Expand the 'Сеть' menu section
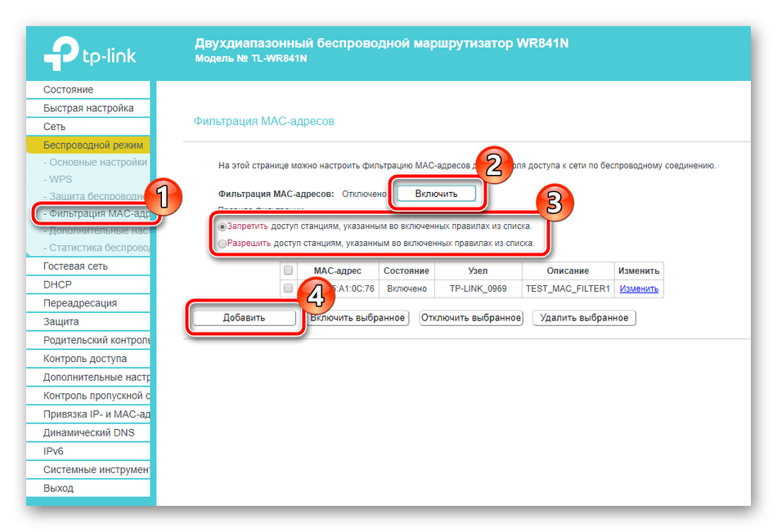Image resolution: width=777 pixels, height=532 pixels. click(55, 127)
